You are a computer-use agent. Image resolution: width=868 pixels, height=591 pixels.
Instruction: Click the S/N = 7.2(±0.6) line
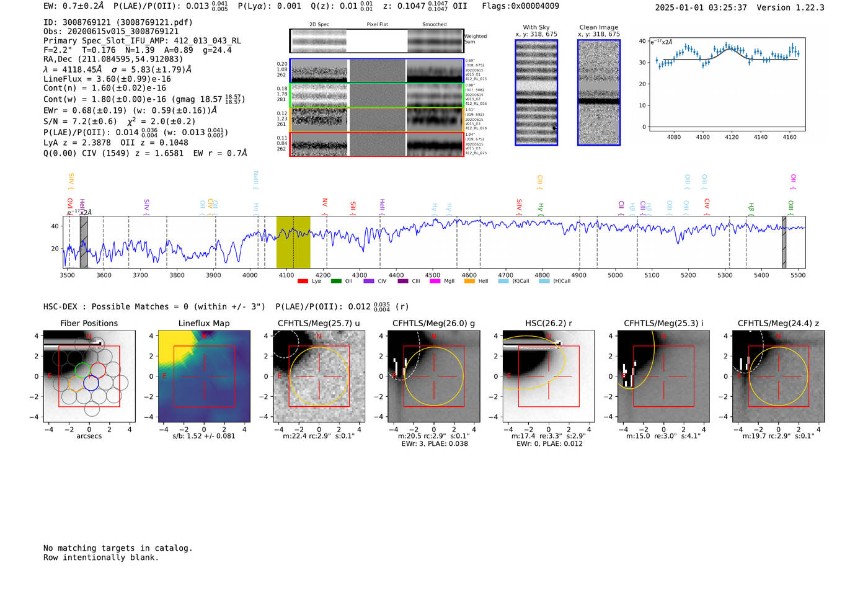(x=120, y=122)
